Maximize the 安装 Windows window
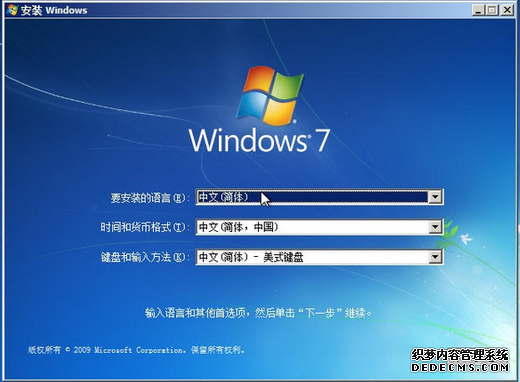520x382 pixels. [x=492, y=10]
